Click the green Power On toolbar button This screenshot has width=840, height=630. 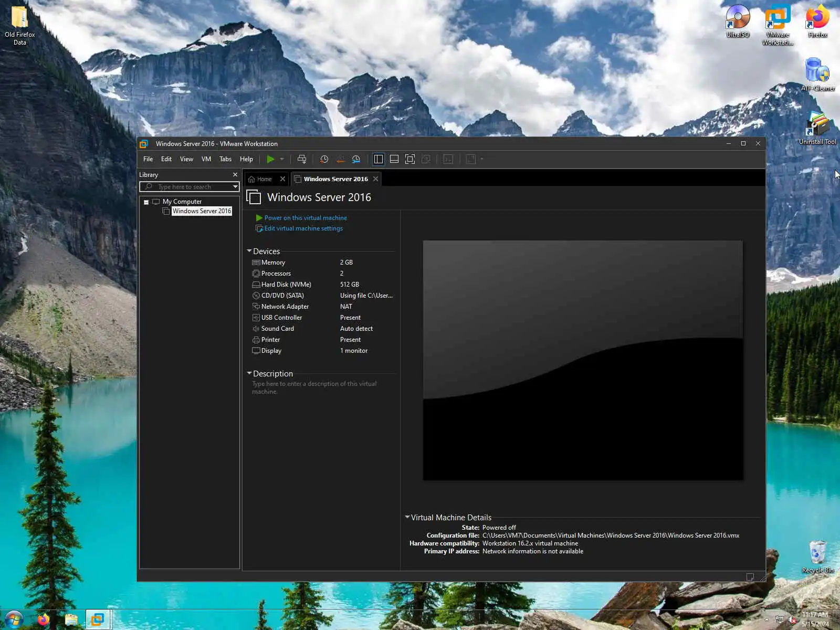pos(270,159)
